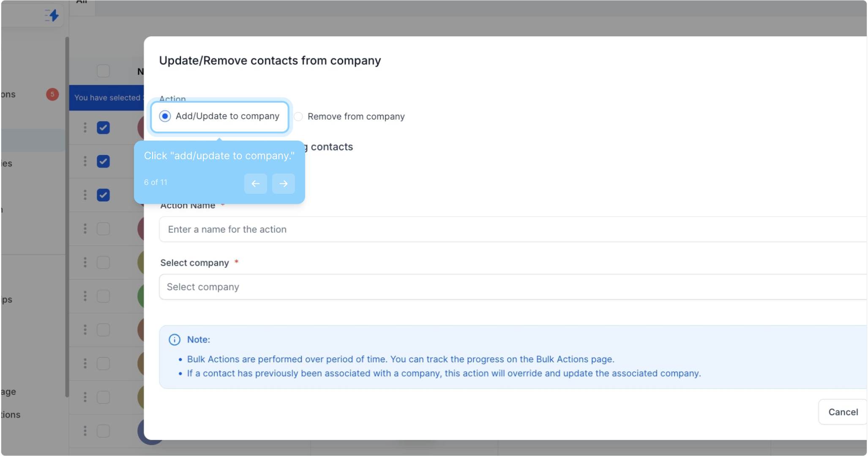Click the Cancel button
The height and width of the screenshot is (456, 868).
click(x=842, y=412)
